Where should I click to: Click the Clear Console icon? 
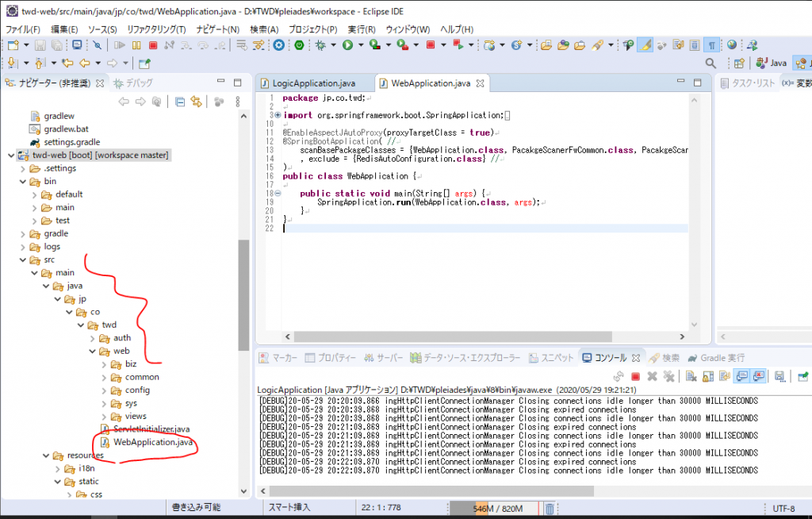pos(691,376)
